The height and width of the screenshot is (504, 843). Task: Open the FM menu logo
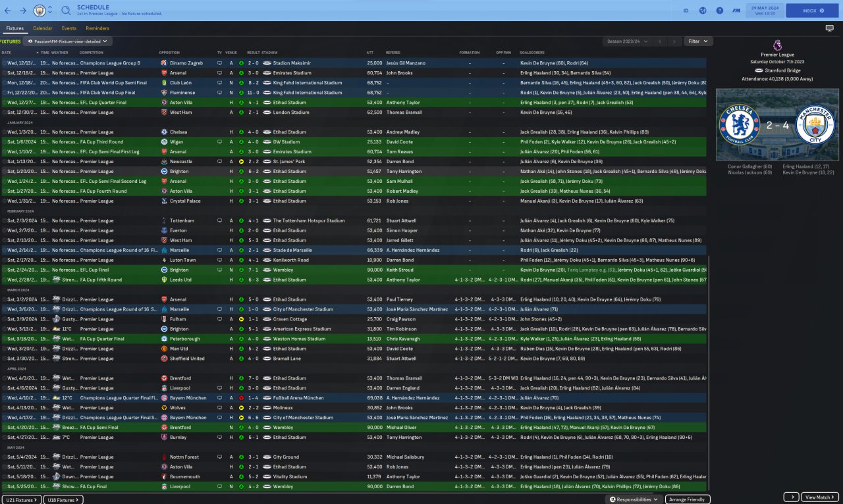tap(736, 11)
